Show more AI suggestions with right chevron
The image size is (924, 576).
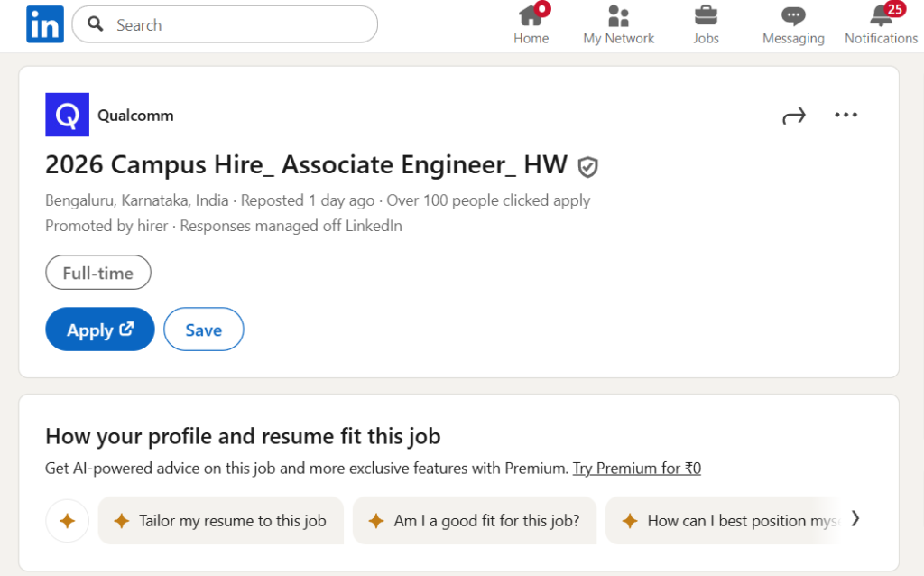click(x=855, y=519)
